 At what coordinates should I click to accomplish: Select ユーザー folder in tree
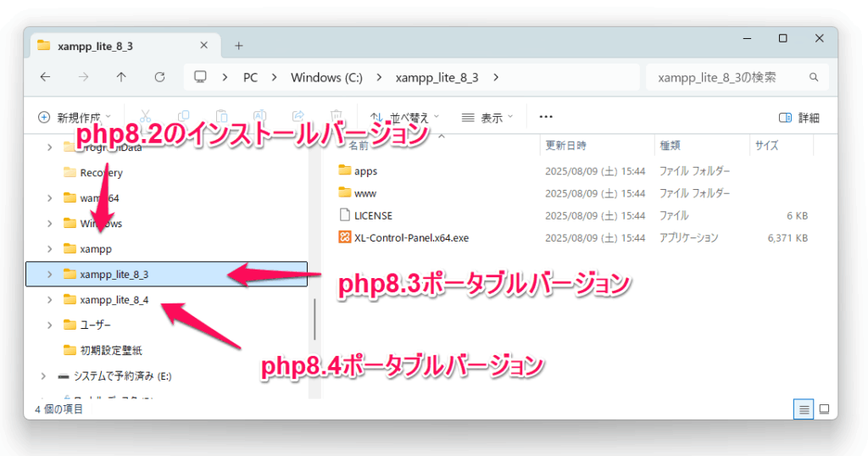95,325
